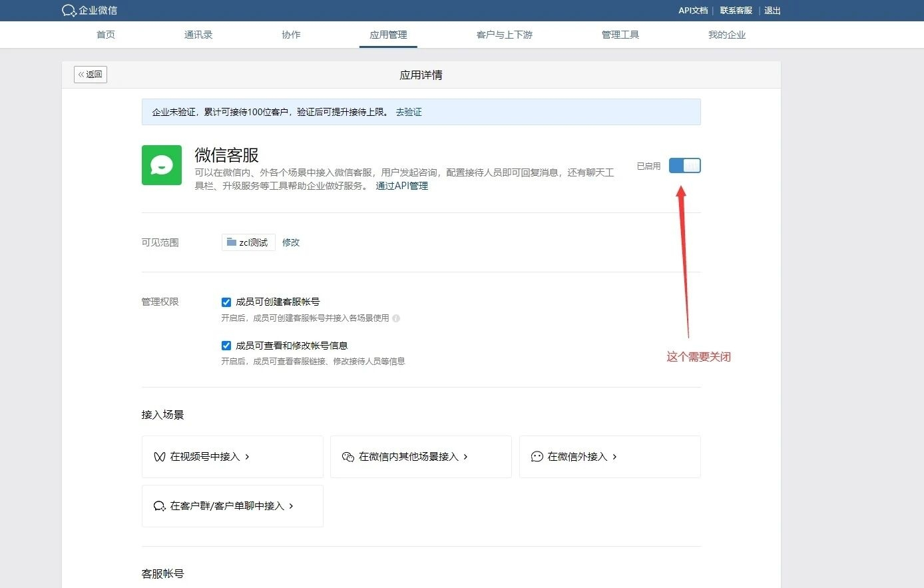Open the 在微信外接入 card

click(610, 457)
